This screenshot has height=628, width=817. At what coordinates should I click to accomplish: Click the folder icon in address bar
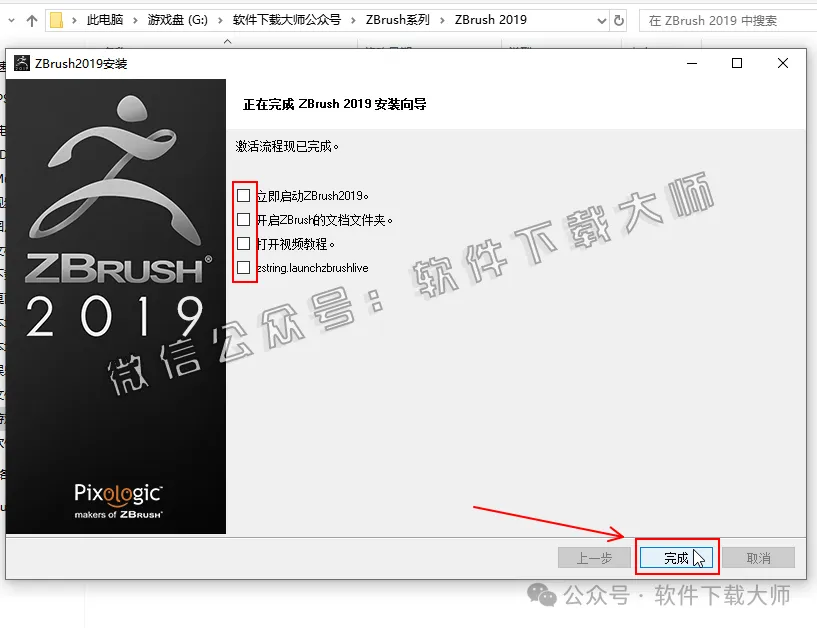[x=58, y=20]
